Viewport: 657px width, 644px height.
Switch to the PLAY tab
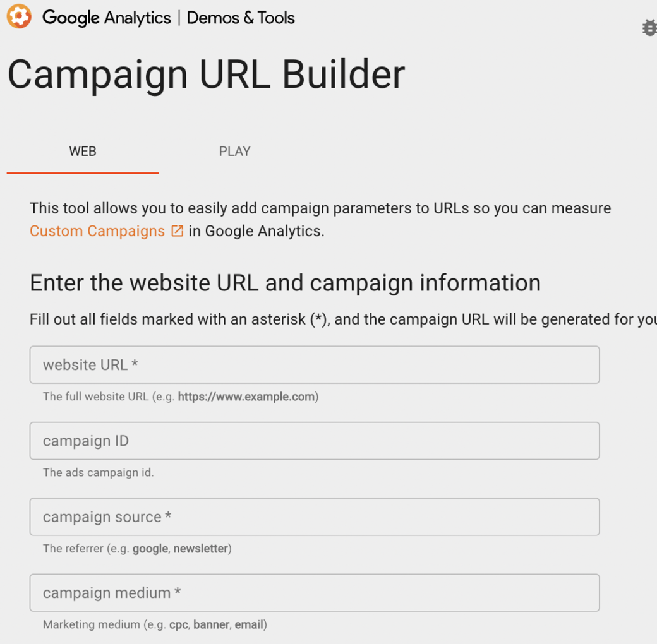[x=234, y=151]
